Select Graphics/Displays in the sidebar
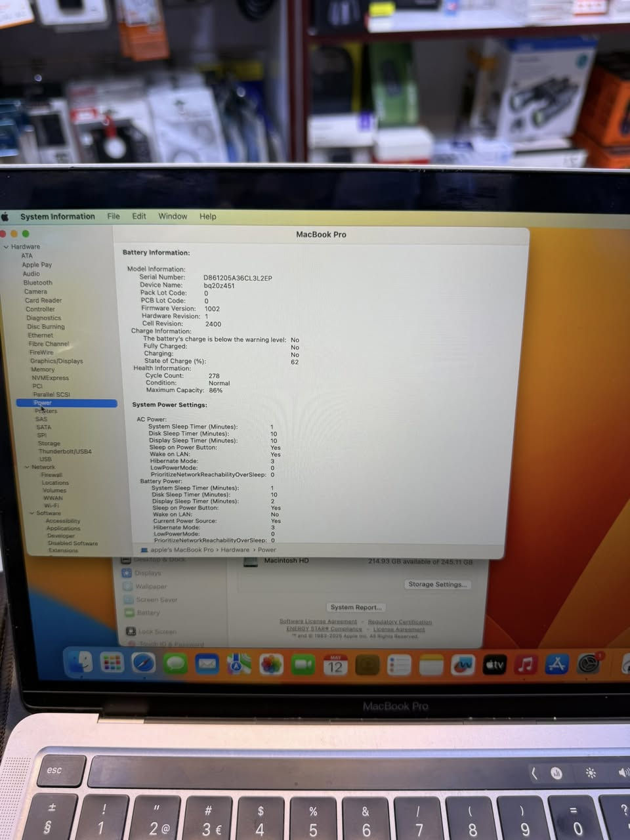The width and height of the screenshot is (630, 840). click(56, 361)
